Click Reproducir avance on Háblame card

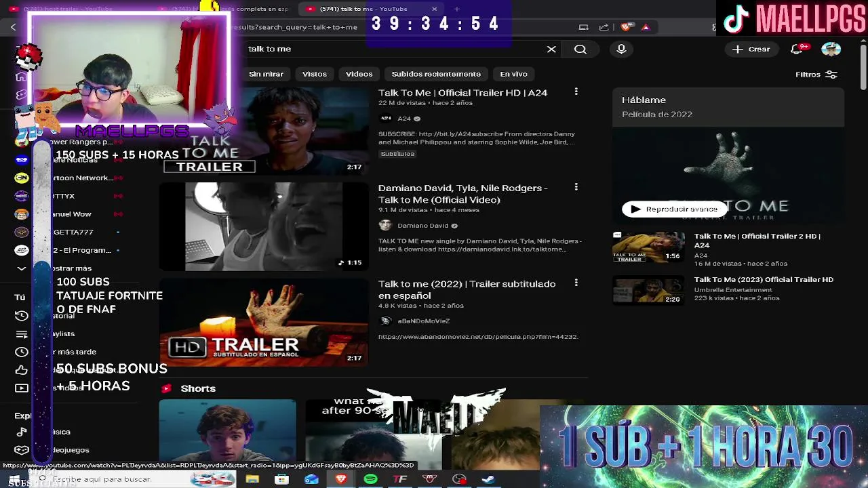coord(674,209)
